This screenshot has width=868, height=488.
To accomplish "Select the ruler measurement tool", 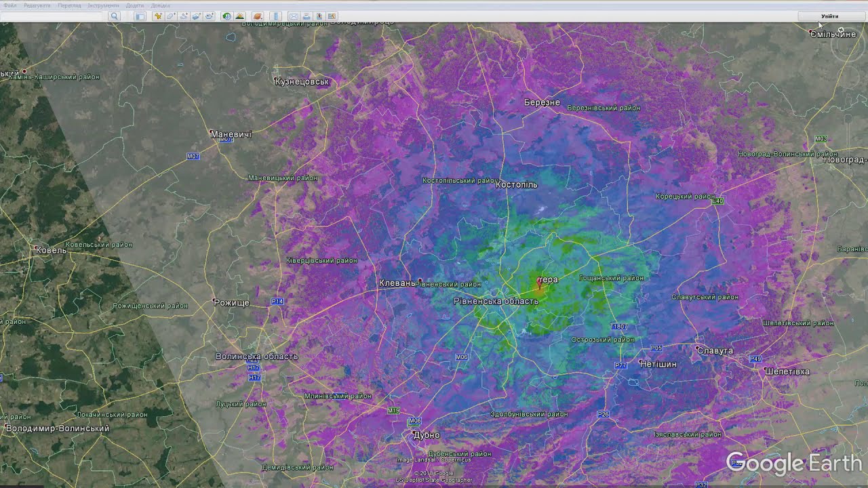I will 276,16.
